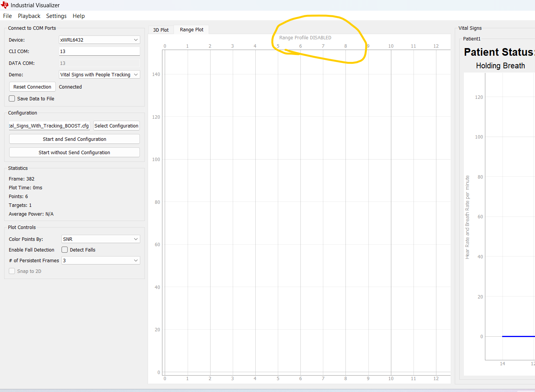535x392 pixels.
Task: Click the 'Average Power: N/A' statistic
Action: tap(31, 214)
